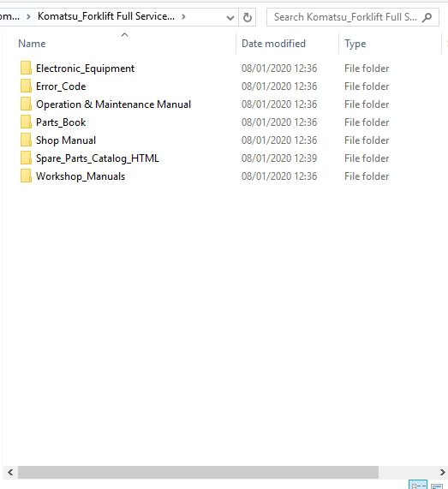This screenshot has height=489, width=448.
Task: Refresh the folder with the refresh icon
Action: click(x=248, y=17)
